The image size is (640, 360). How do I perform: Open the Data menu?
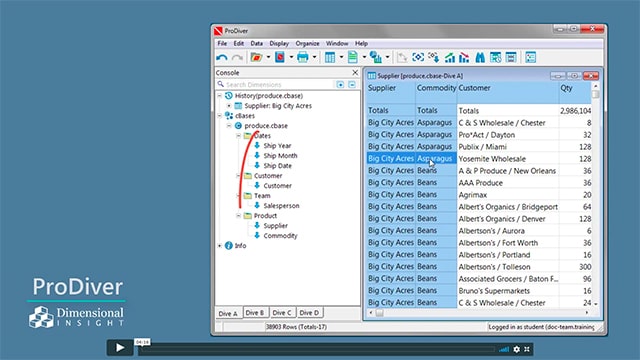[x=256, y=43]
